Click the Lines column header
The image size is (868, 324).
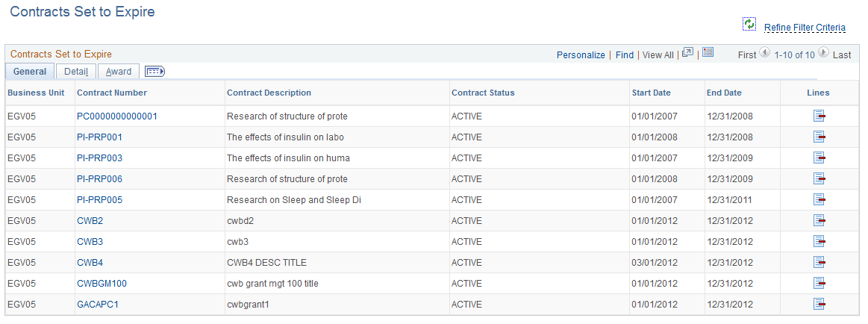[818, 93]
